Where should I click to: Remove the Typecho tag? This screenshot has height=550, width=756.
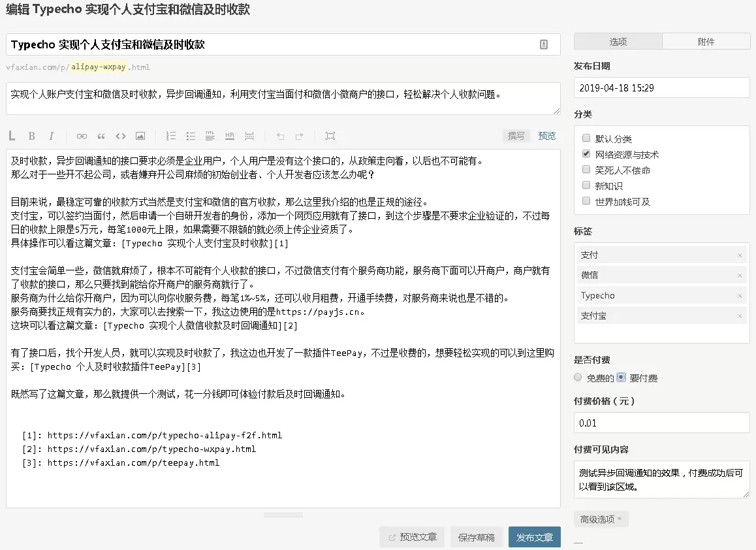tap(740, 296)
